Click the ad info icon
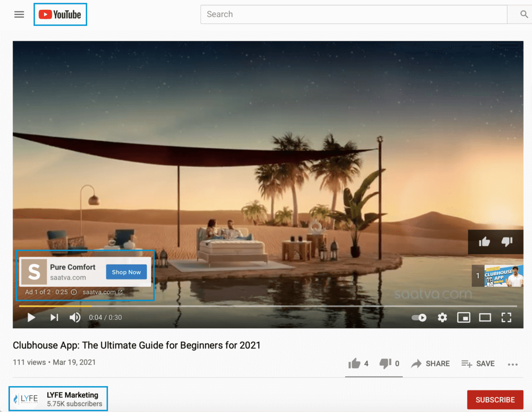 click(74, 292)
